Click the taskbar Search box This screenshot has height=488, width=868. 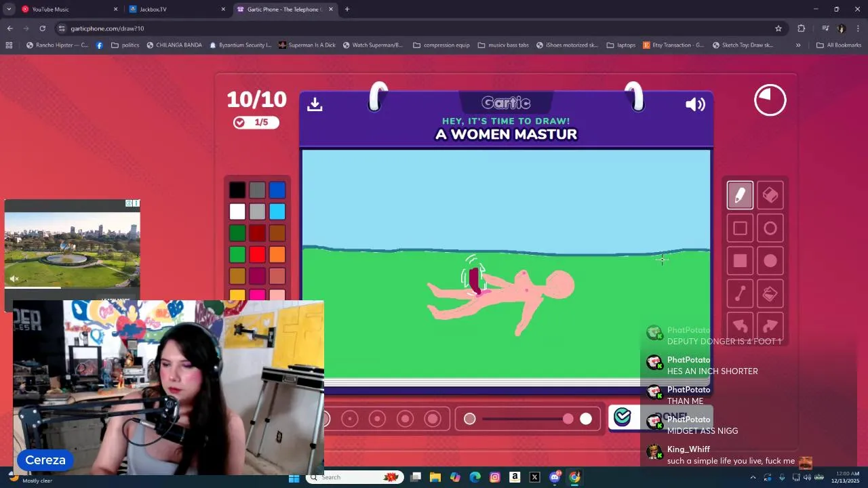(354, 477)
